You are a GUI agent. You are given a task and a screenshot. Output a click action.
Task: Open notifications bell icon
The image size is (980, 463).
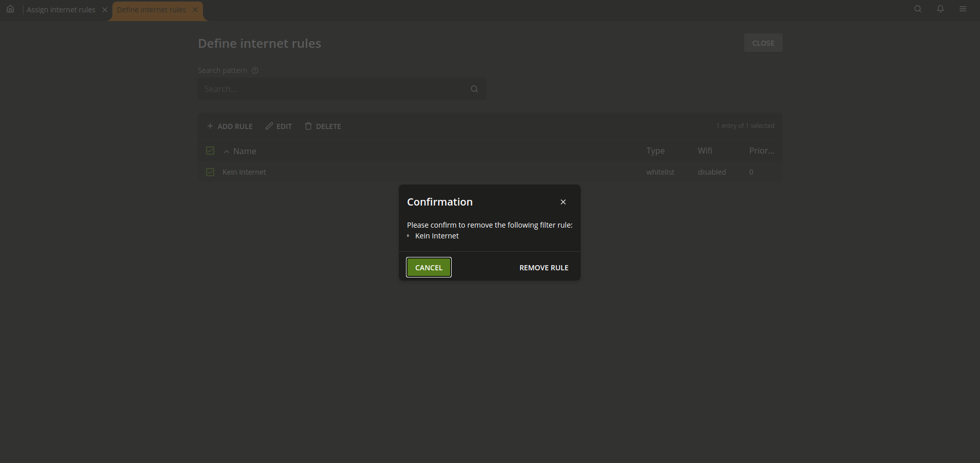(940, 9)
